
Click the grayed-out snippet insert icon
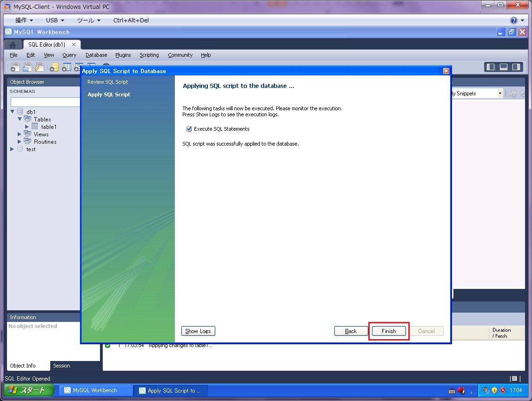(512, 94)
